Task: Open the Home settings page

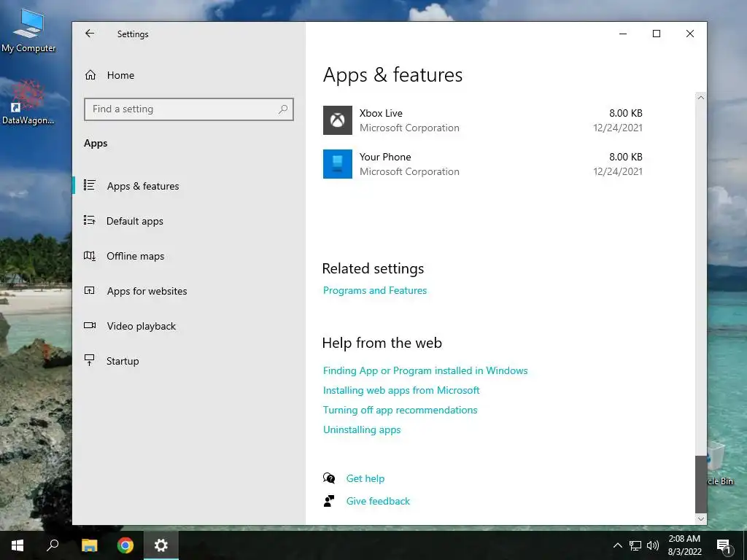Action: [120, 75]
